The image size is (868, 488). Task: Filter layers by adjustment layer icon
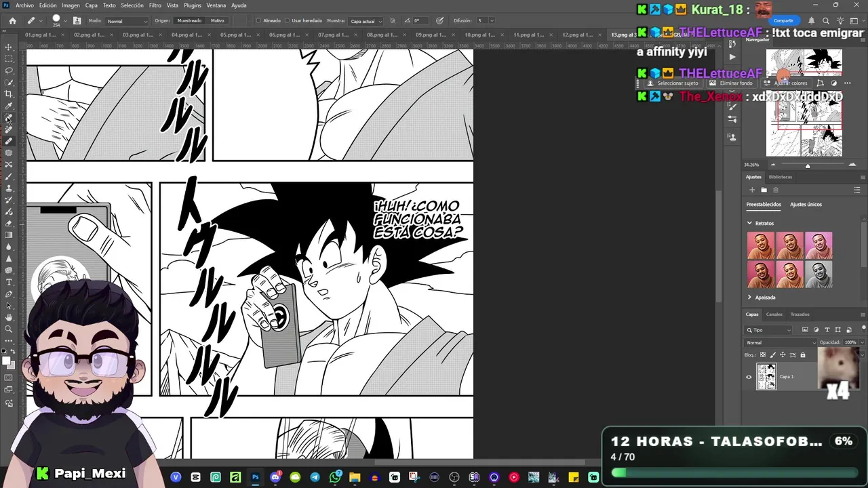(x=816, y=330)
